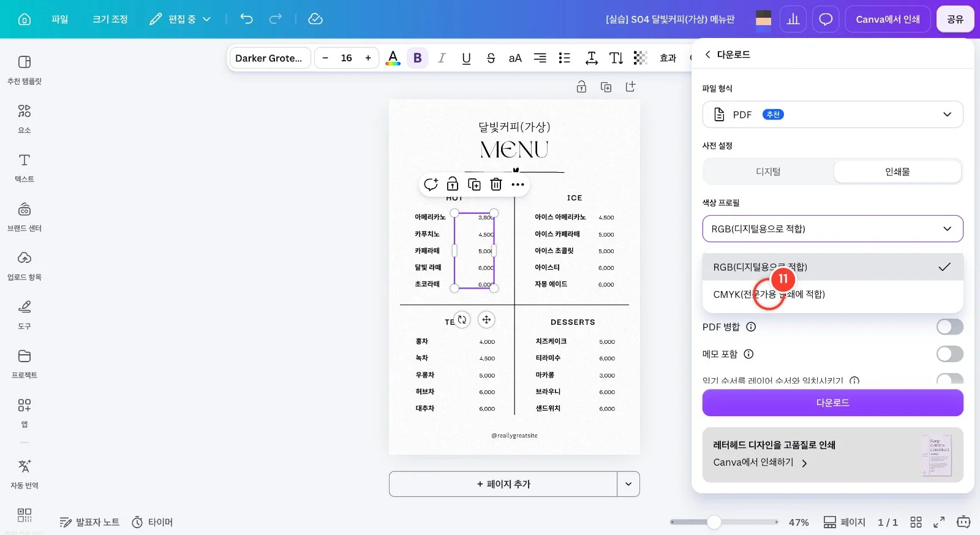
Task: Expand the add page options arrow
Action: (x=628, y=484)
